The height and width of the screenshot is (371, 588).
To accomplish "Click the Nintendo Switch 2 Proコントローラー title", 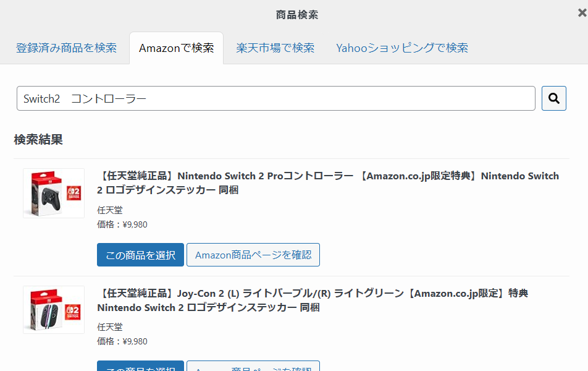I will tap(327, 183).
